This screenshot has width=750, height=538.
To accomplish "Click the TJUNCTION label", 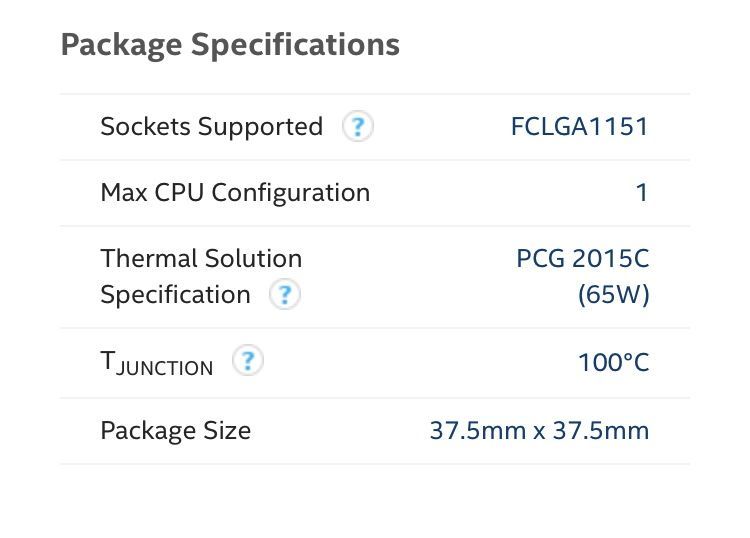I will pos(157,364).
